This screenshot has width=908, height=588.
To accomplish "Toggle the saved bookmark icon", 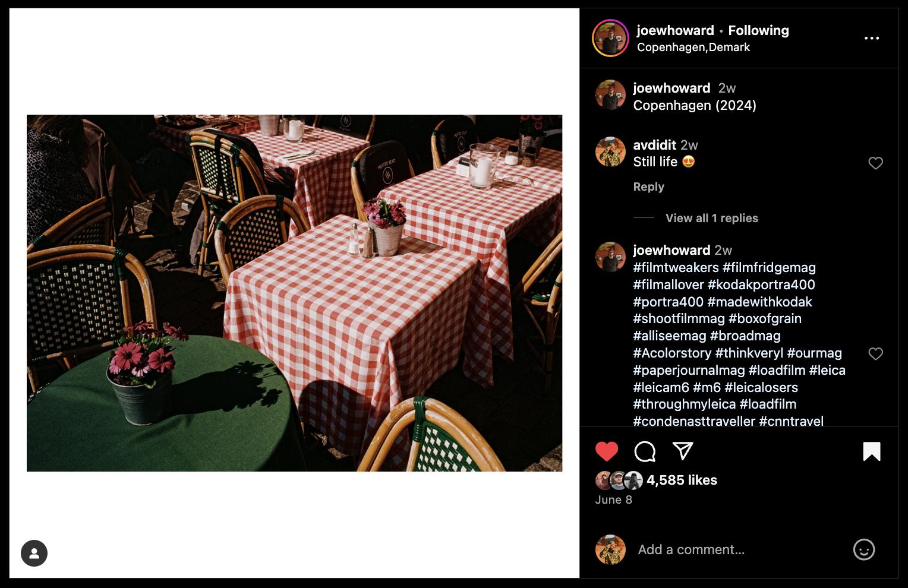I will [x=872, y=451].
